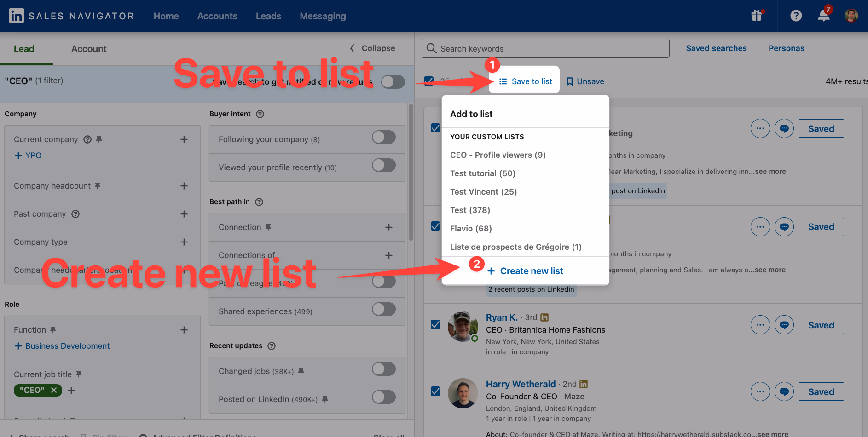Uncheck Ryan K. result checkbox
The height and width of the screenshot is (437, 868).
tap(435, 325)
